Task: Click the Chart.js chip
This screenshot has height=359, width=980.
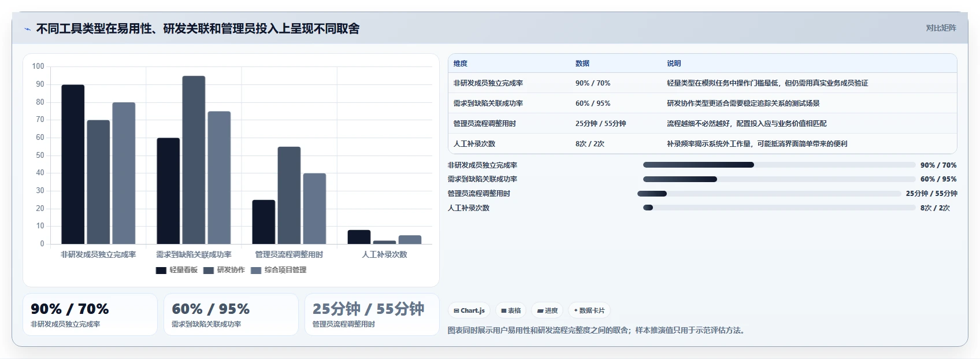Action: 469,310
